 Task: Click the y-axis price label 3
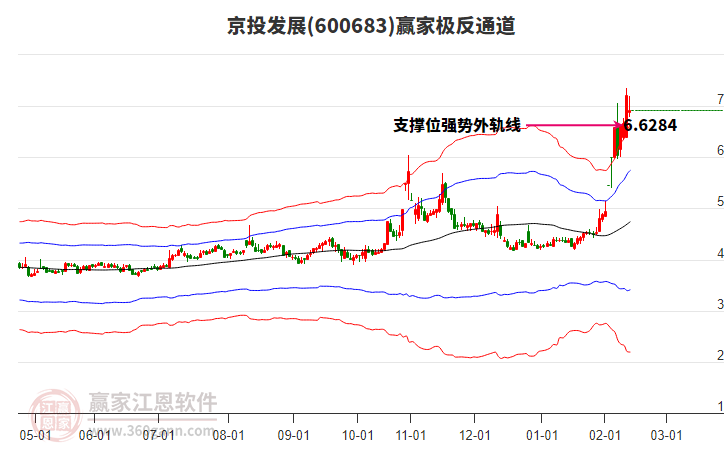tap(720, 304)
